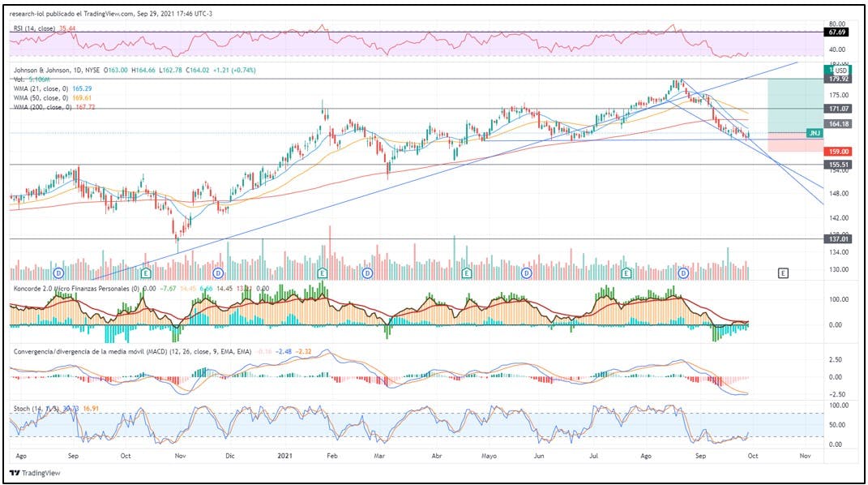The image size is (868, 485).
Task: Click the 50.00 Stoch axis value
Action: 836,425
